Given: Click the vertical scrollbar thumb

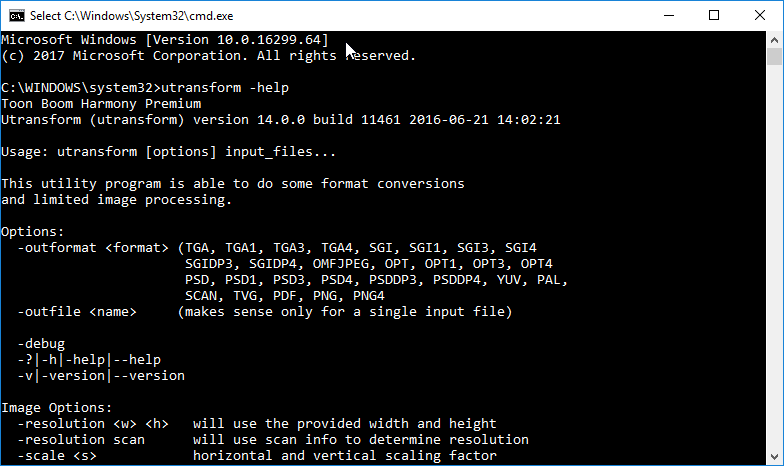Looking at the screenshot, I should click(775, 60).
